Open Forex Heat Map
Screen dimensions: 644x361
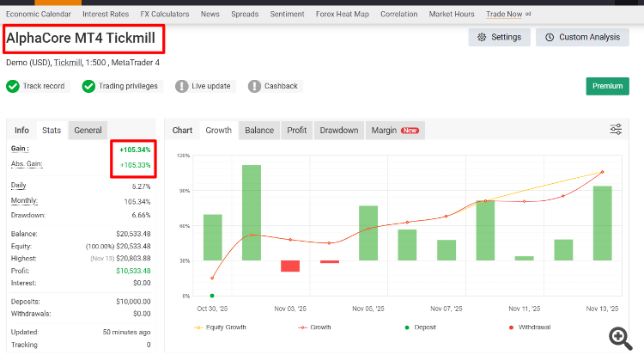(342, 14)
